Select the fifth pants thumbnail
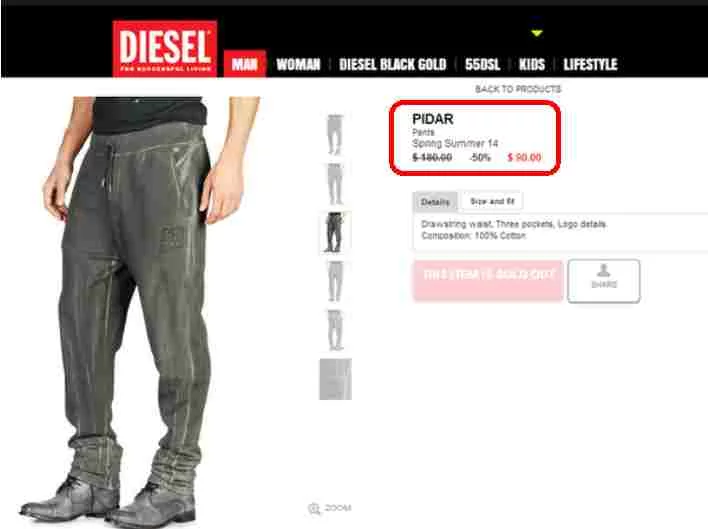Screen dimensions: 708x529 pyautogui.click(x=335, y=330)
